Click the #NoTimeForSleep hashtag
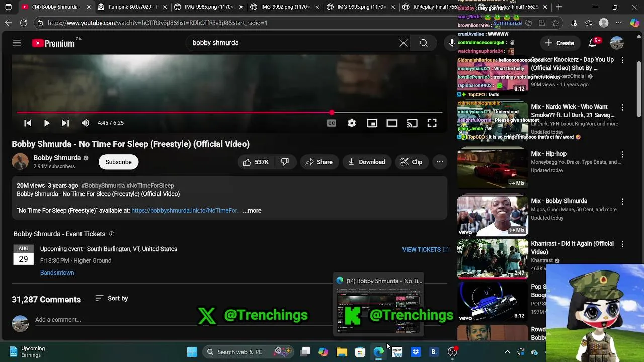The height and width of the screenshot is (362, 644). (x=150, y=186)
